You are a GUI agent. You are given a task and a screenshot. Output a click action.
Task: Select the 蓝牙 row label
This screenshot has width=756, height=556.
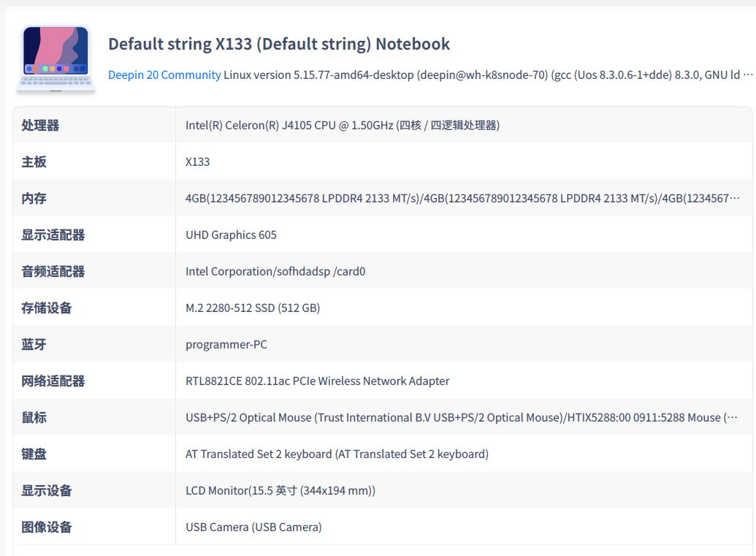(34, 345)
